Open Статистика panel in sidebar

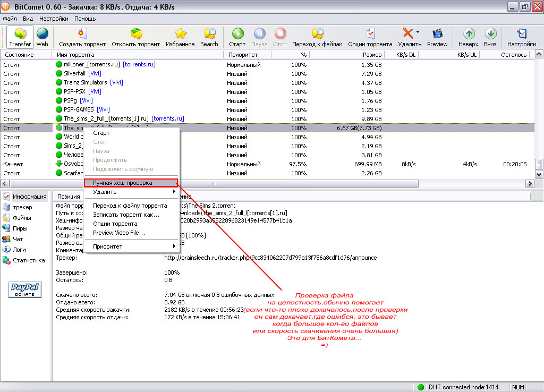(x=24, y=260)
